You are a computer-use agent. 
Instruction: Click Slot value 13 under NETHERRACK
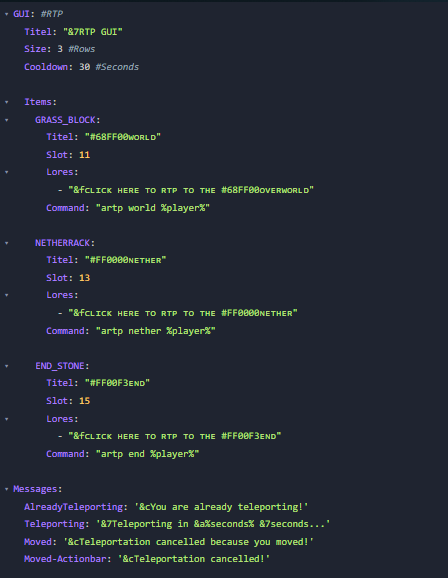(84, 278)
